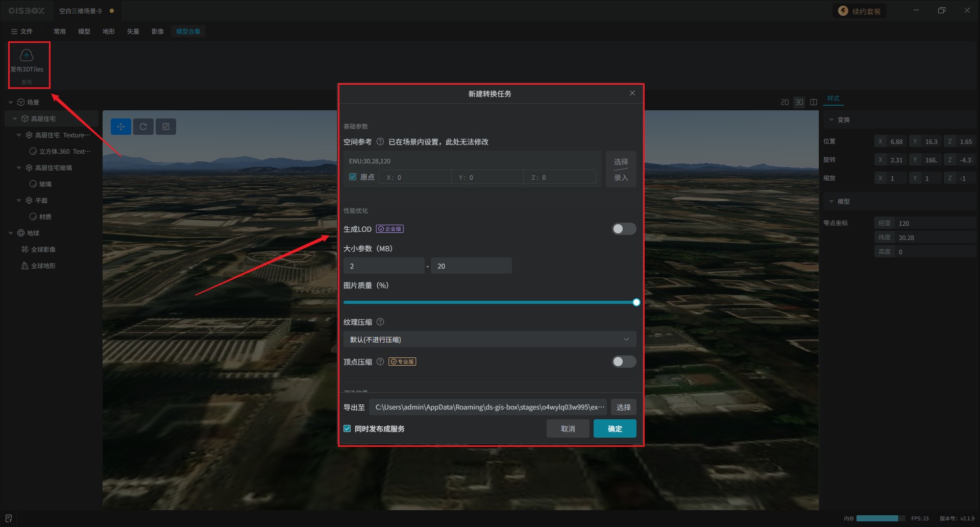Click the 确定 confirm button
Screen dimensions: 980x527
coord(615,429)
